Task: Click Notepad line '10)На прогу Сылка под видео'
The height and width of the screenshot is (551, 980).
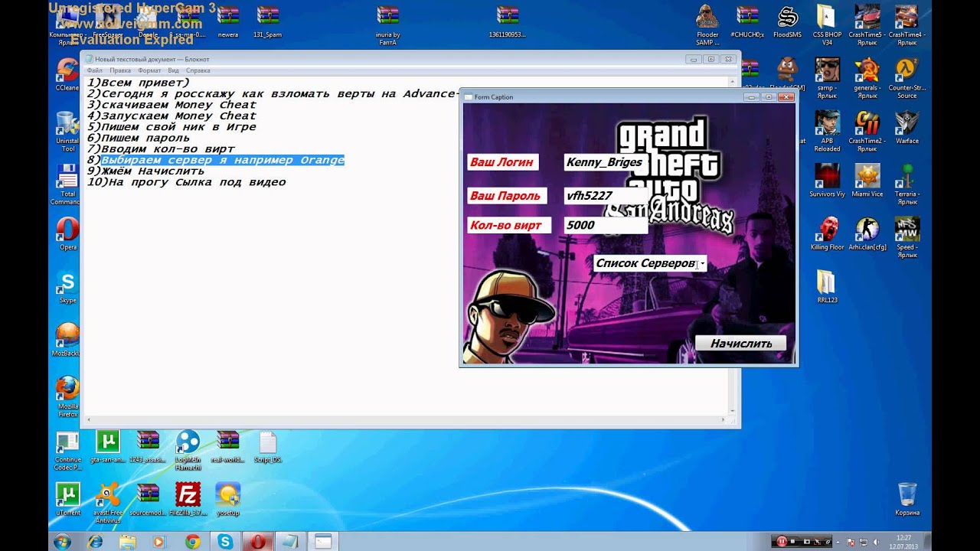Action: pyautogui.click(x=186, y=182)
